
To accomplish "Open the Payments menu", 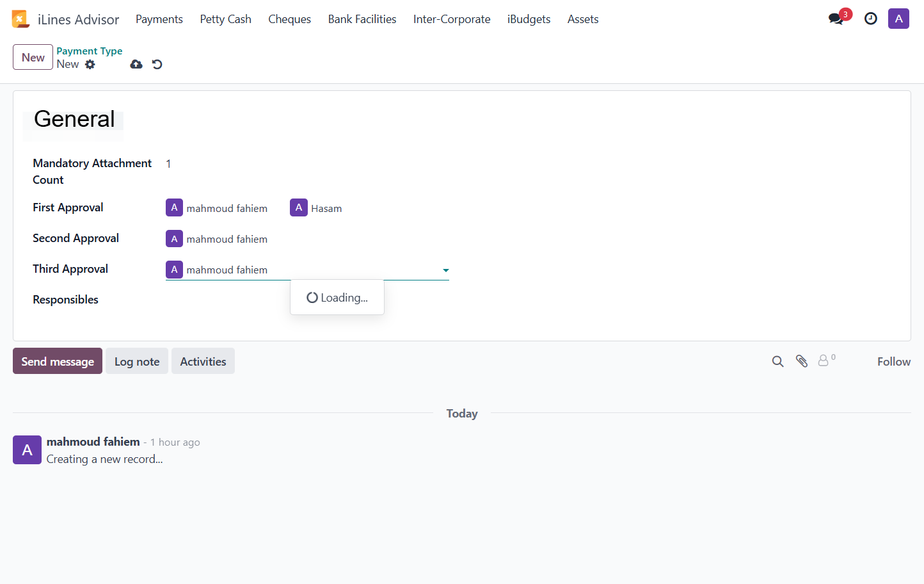I will [x=159, y=19].
